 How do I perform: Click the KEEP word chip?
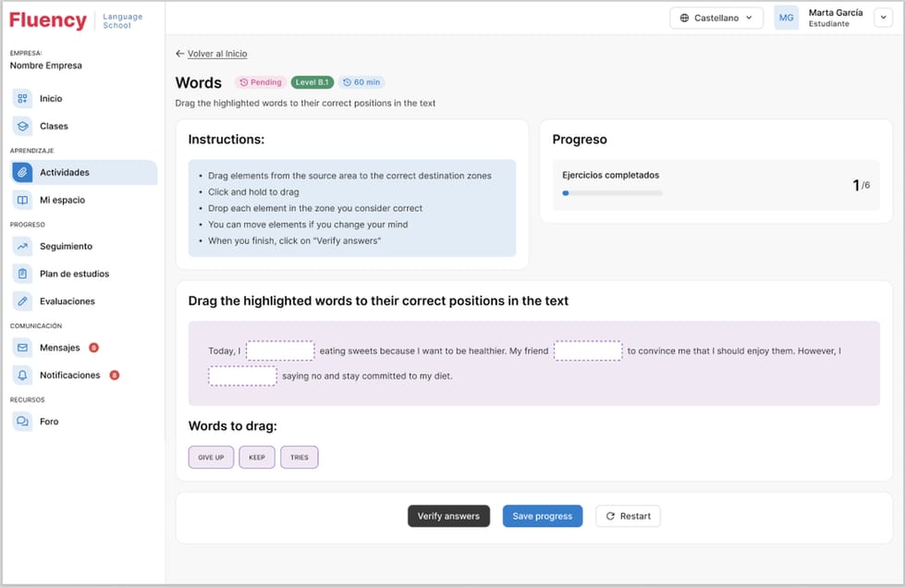[x=257, y=457]
